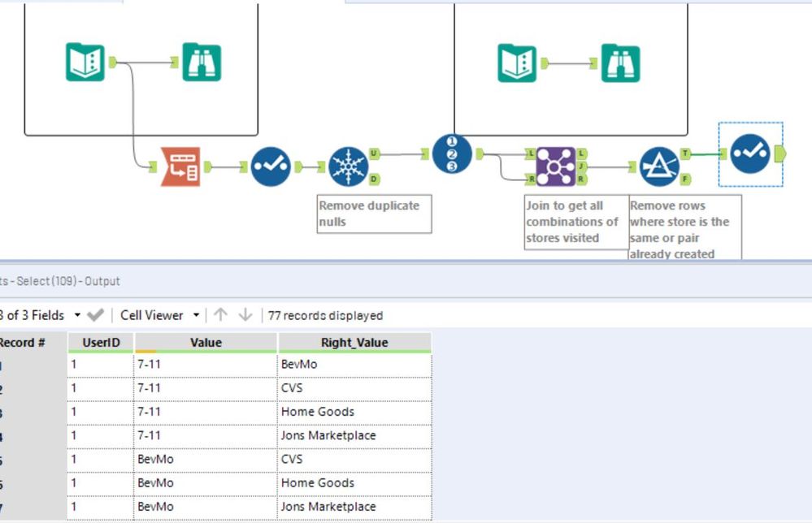Select Value cell '7-11' in BevMo record row

206,365
